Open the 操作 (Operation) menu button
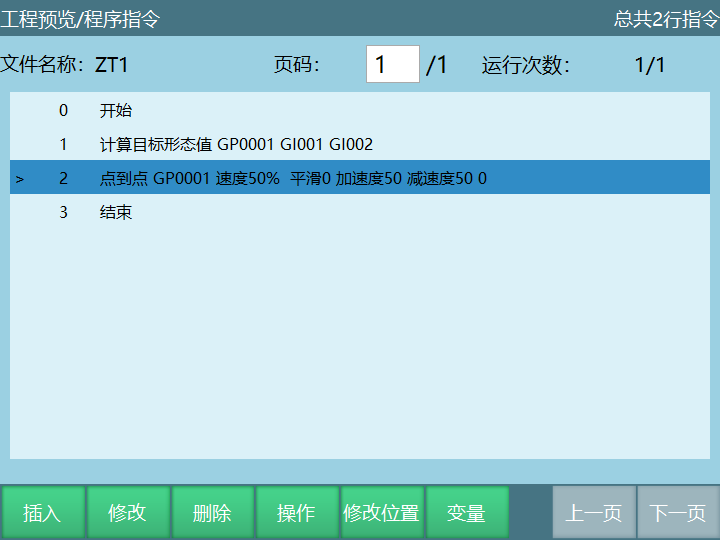 tap(296, 513)
